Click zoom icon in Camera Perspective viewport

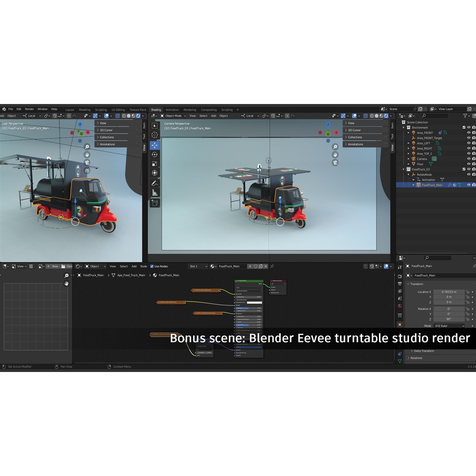(335, 147)
